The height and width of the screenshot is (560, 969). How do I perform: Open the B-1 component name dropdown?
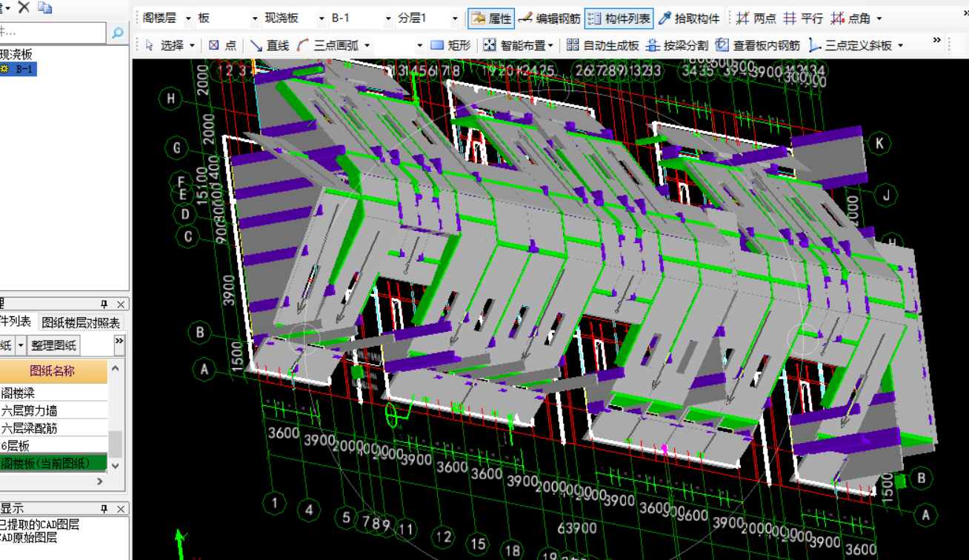click(388, 19)
